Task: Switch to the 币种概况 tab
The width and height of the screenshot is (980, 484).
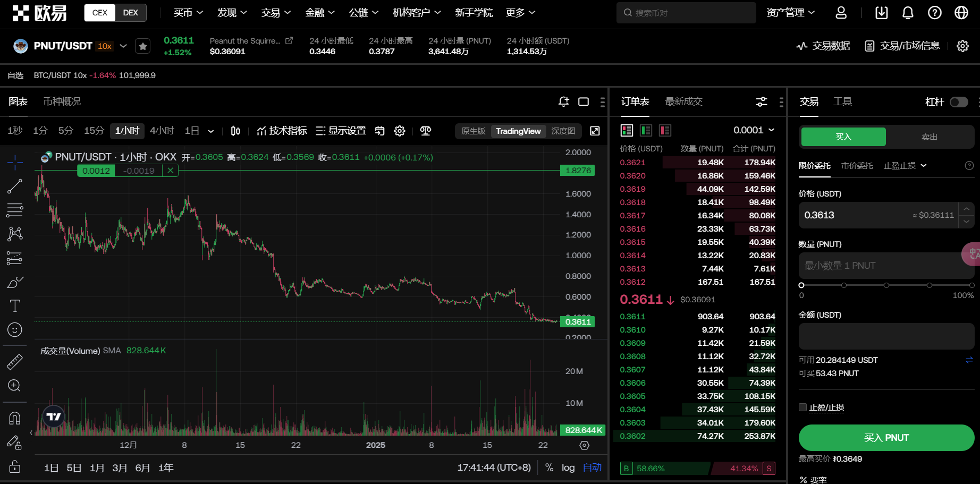Action: (x=62, y=101)
